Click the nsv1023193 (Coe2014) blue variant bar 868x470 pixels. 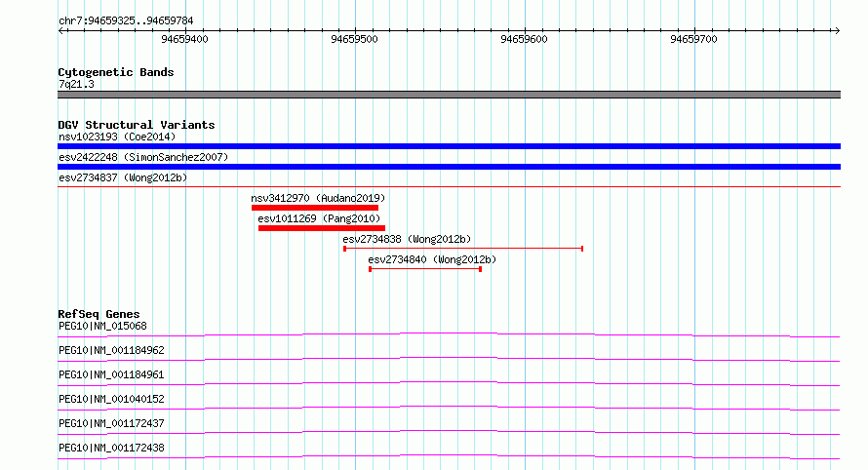click(x=449, y=146)
